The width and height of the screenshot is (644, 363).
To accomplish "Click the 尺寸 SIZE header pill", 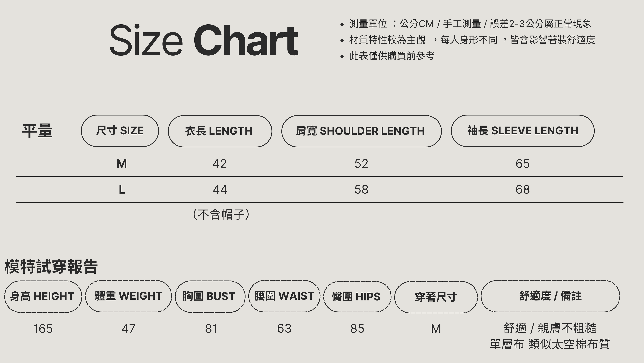I will pos(120,131).
